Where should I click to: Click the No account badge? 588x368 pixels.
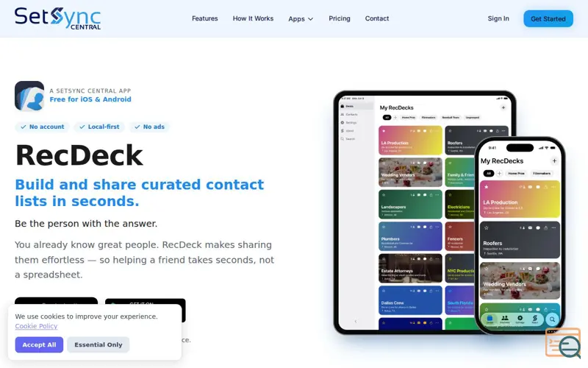[x=42, y=127]
